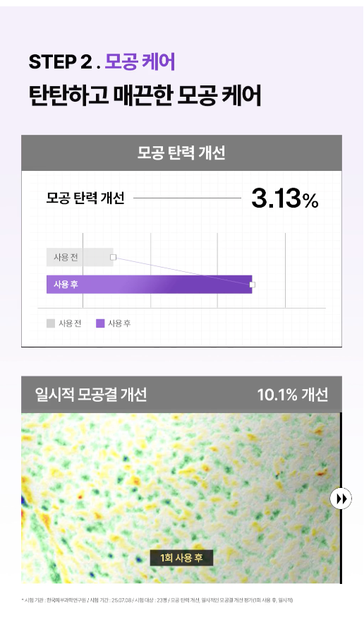
Task: Click the purple 사용 후 bar in the chart
Action: click(x=149, y=284)
